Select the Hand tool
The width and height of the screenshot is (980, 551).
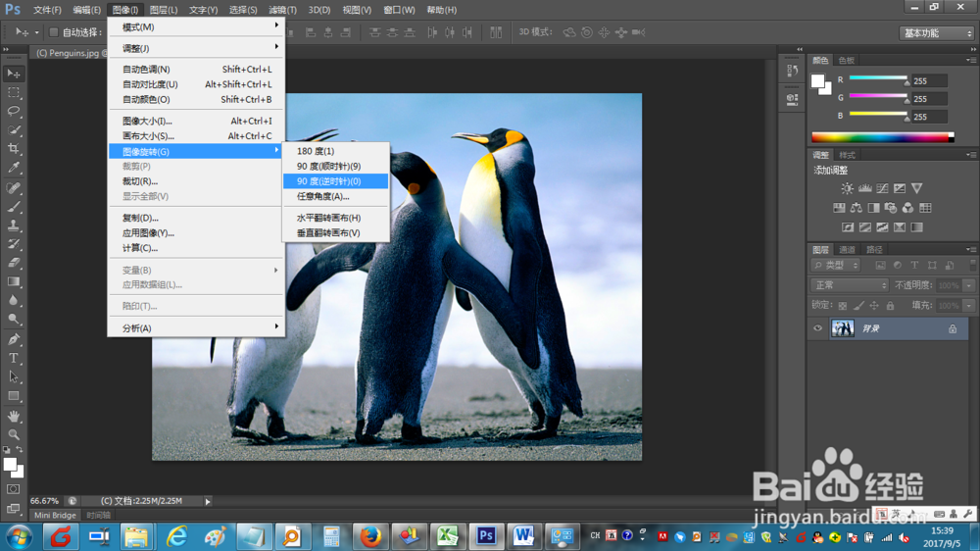click(x=13, y=416)
